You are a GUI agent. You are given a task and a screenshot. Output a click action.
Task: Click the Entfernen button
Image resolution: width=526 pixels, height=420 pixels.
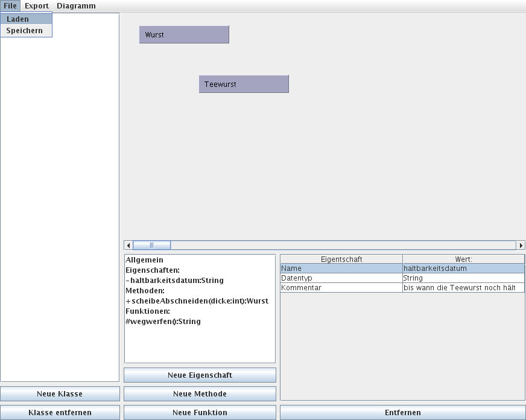[402, 413]
